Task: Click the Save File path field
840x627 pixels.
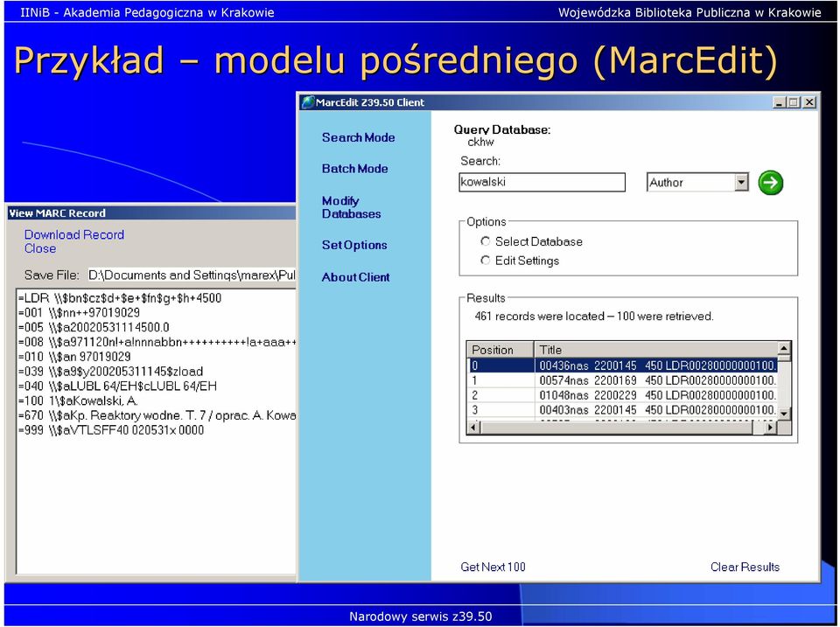Action: click(x=192, y=275)
